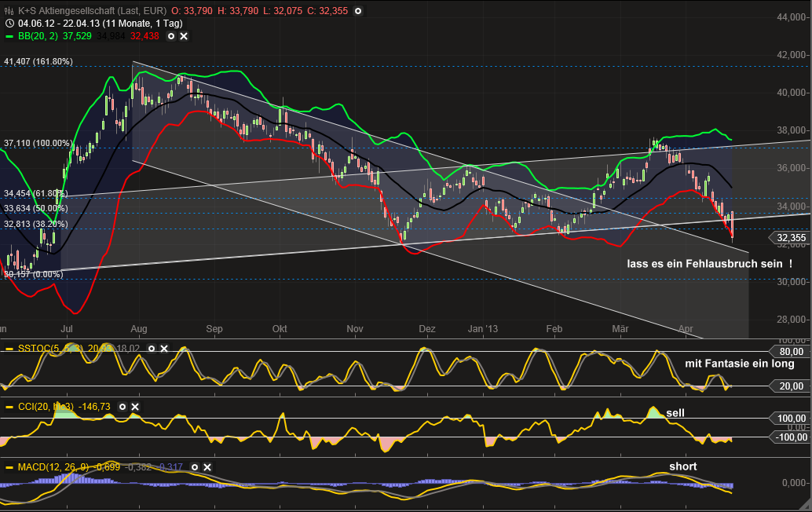Click the 33,634 (50.00%) Fibonacci label
The image size is (812, 512).
point(36,209)
